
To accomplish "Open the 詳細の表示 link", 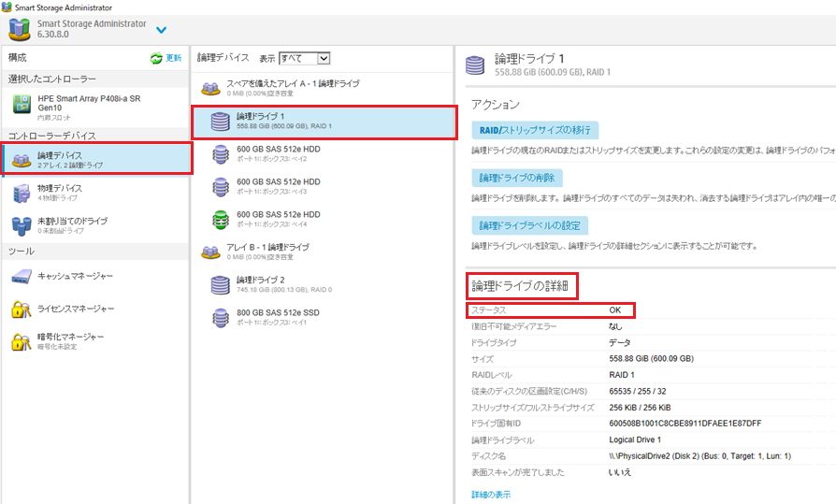I will pos(491,495).
